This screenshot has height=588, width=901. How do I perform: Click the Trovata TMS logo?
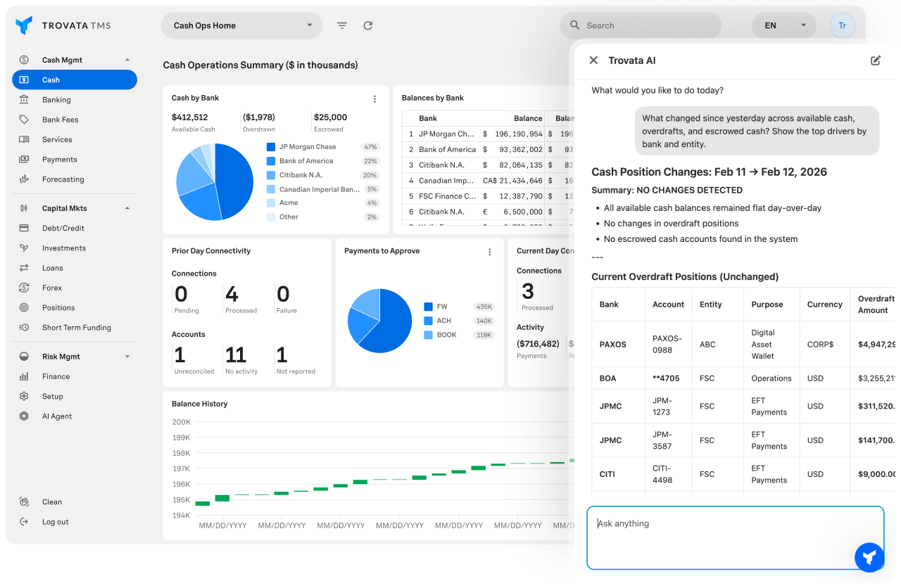pyautogui.click(x=63, y=25)
